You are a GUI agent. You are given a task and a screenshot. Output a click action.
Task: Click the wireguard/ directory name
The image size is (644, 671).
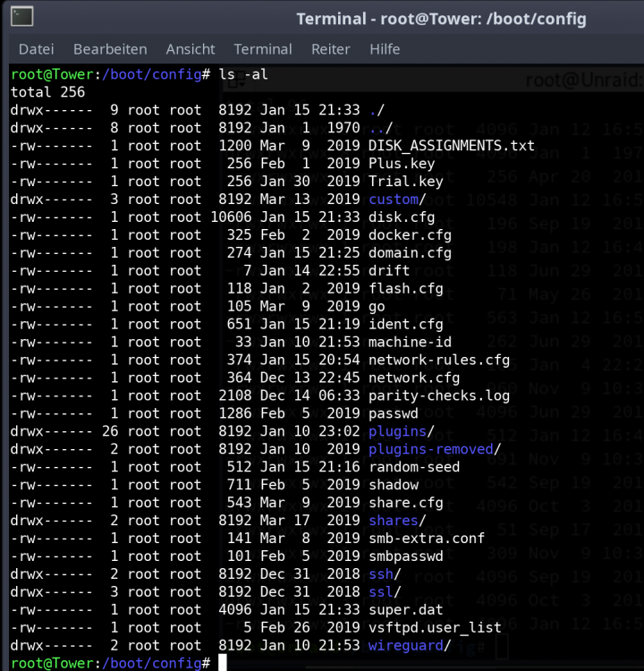coord(410,645)
